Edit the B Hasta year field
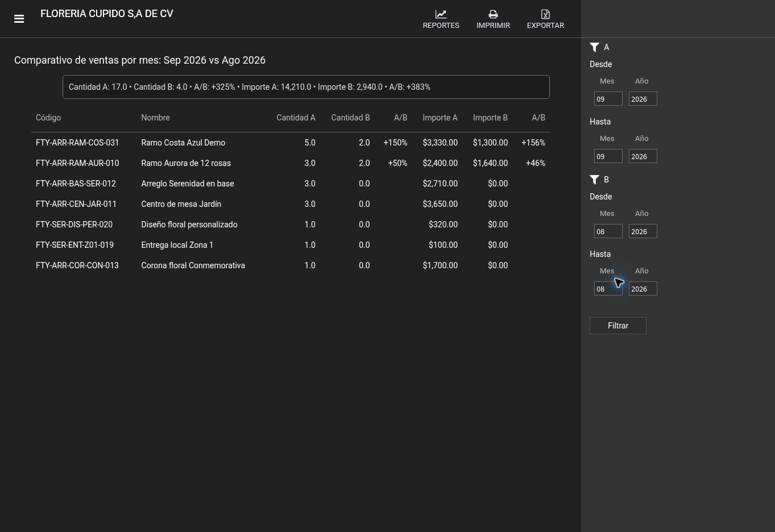The width and height of the screenshot is (775, 532). pos(643,289)
